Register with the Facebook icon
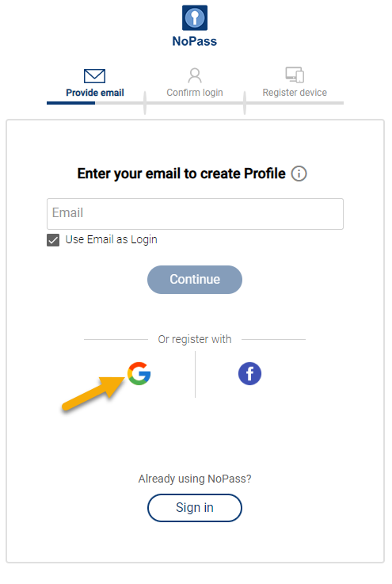This screenshot has width=392, height=584. point(249,373)
